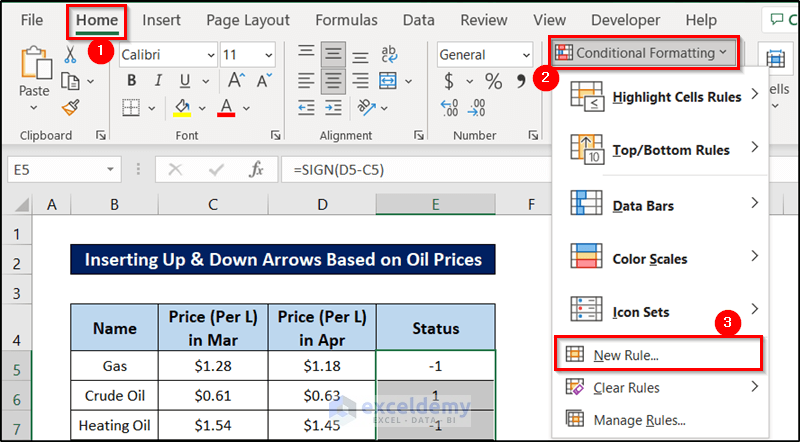The width and height of the screenshot is (800, 442).
Task: Toggle Bold formatting
Action: coord(132,81)
